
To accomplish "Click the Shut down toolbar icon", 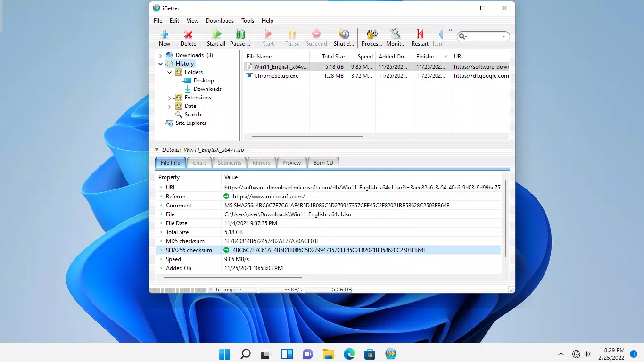I will [344, 34].
